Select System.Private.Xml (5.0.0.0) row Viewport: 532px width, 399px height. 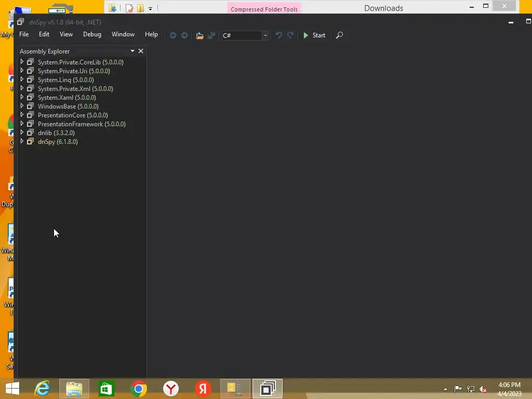click(75, 88)
